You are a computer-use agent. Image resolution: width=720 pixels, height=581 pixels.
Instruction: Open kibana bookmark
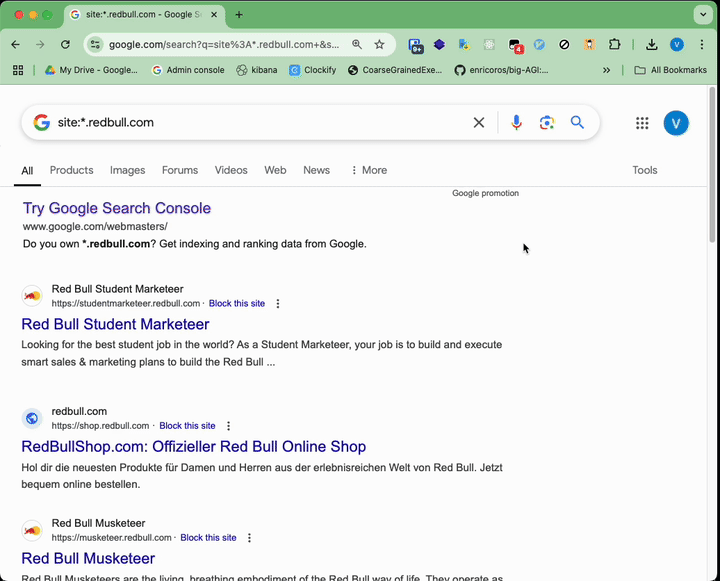257,70
